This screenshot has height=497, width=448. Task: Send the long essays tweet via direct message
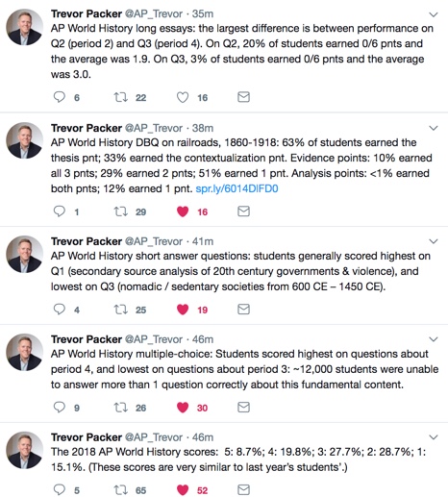coord(243,97)
